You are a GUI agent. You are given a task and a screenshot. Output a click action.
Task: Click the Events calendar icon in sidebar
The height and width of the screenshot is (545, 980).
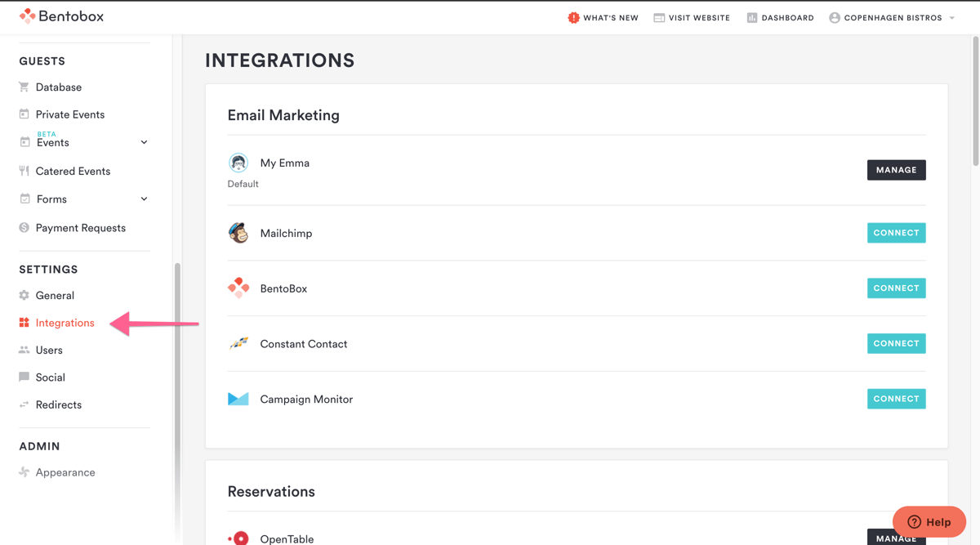pyautogui.click(x=24, y=142)
